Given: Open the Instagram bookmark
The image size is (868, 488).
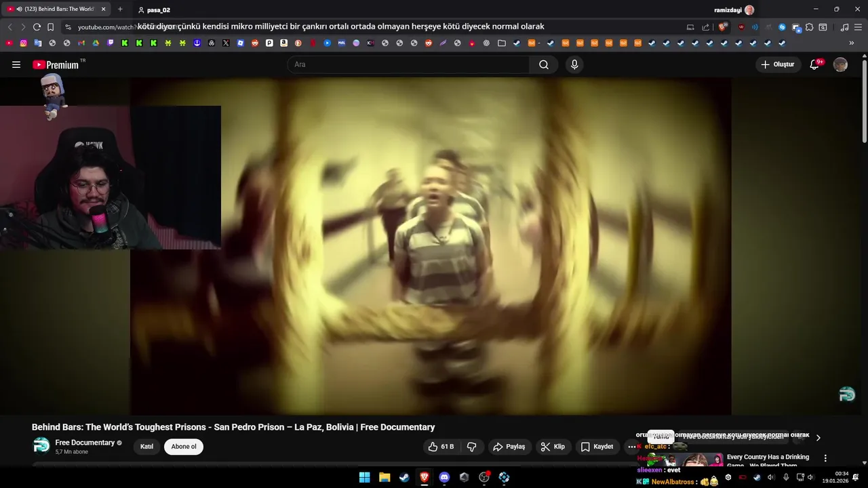Looking at the screenshot, I should coord(23,43).
